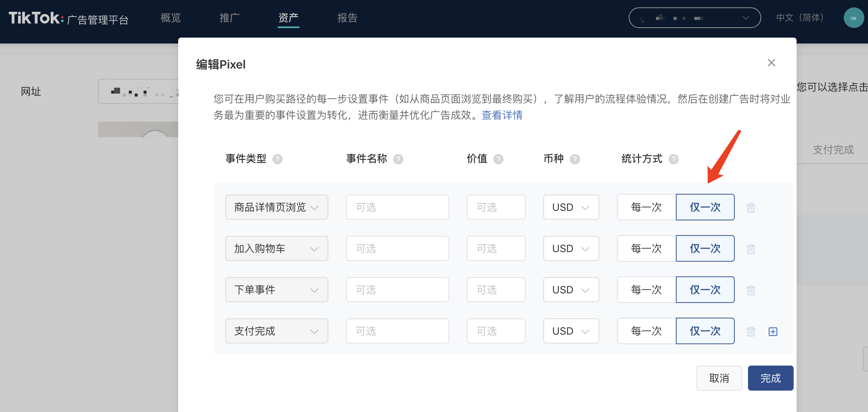Open the 查看详情 link
This screenshot has height=412, width=868.
coord(502,115)
